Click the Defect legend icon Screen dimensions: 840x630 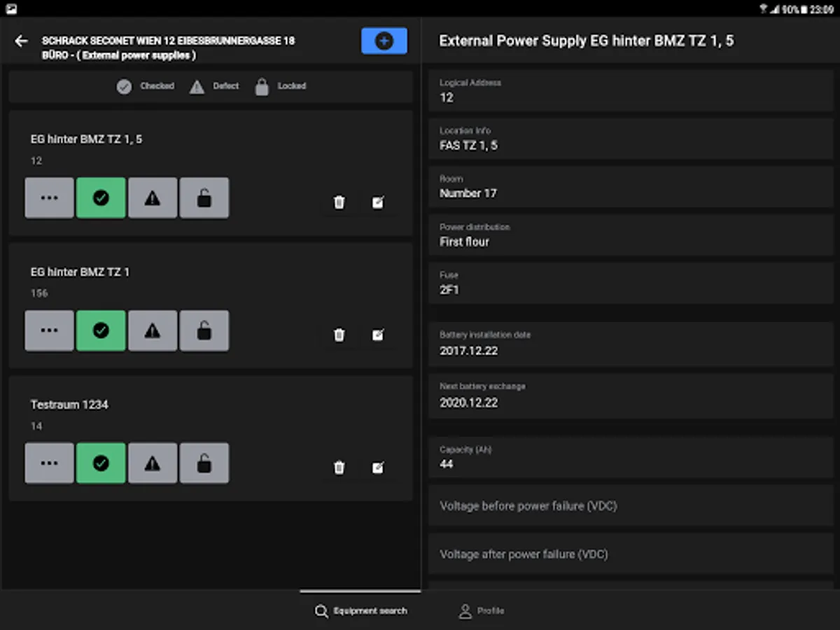pyautogui.click(x=197, y=87)
